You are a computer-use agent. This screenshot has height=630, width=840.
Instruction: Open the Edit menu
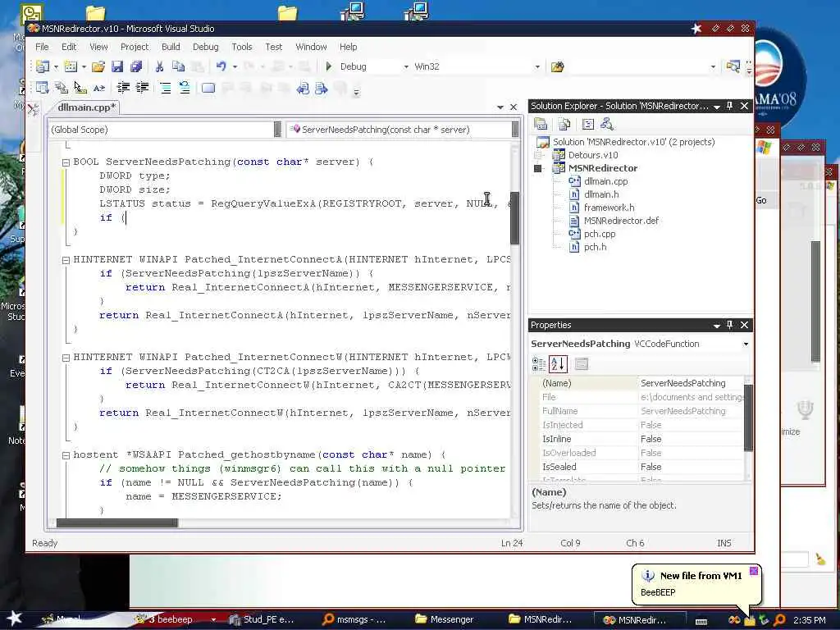tap(69, 47)
